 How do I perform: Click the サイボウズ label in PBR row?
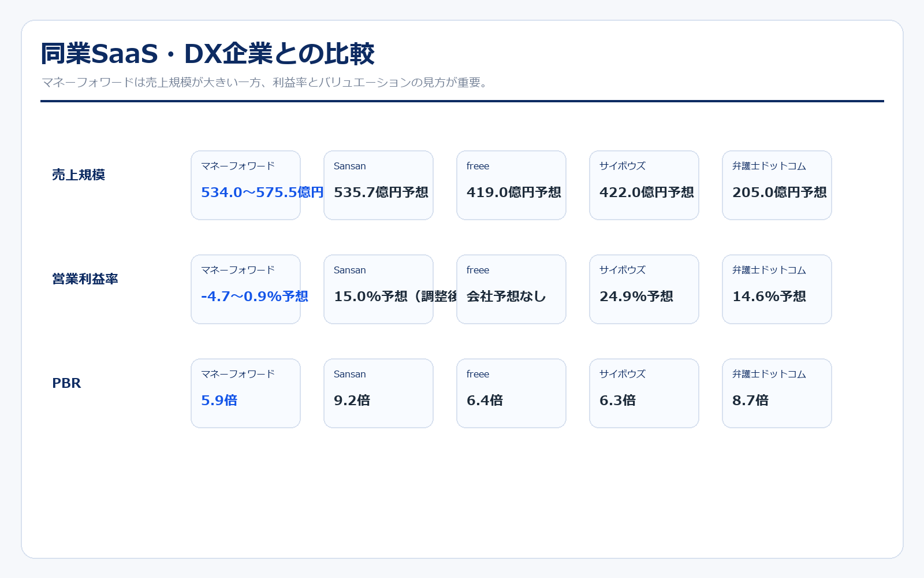(623, 374)
